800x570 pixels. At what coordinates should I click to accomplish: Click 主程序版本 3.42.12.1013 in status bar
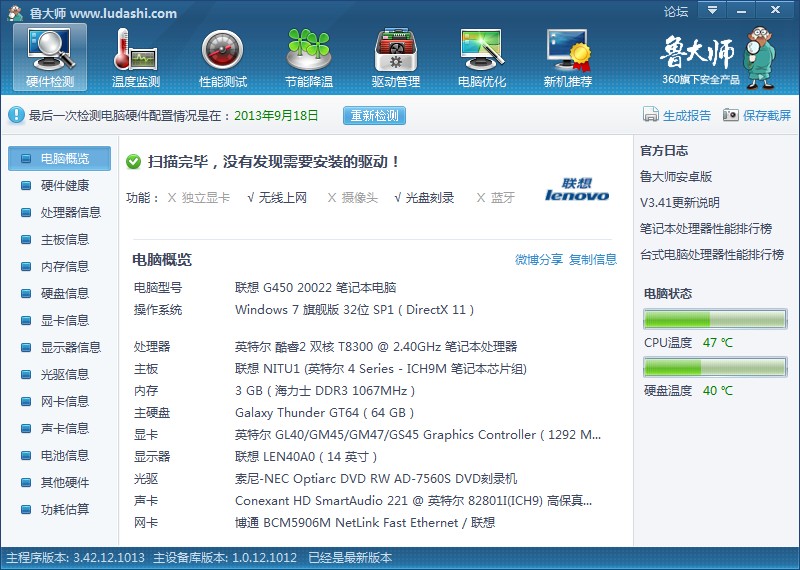click(x=76, y=558)
